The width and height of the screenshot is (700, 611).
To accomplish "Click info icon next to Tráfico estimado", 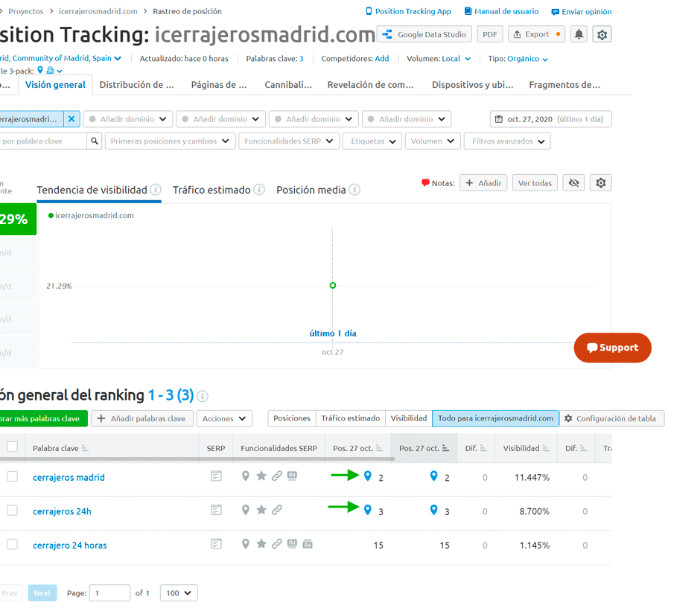I will tap(259, 190).
